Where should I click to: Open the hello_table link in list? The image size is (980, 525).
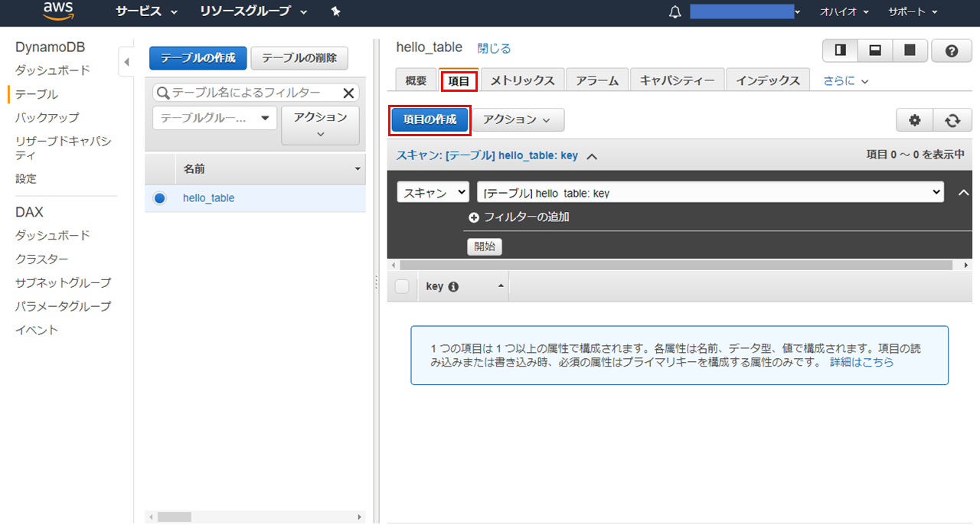[208, 198]
